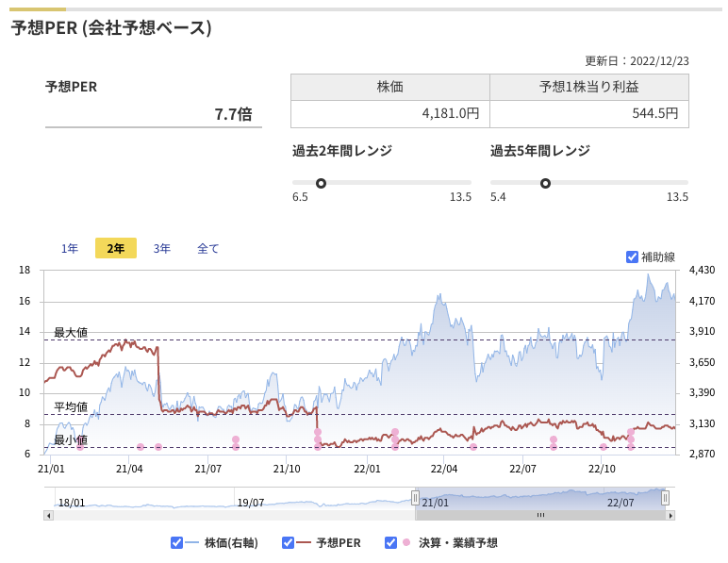
Task: Click the pink earnings marker near 22/04
Action: [x=473, y=447]
